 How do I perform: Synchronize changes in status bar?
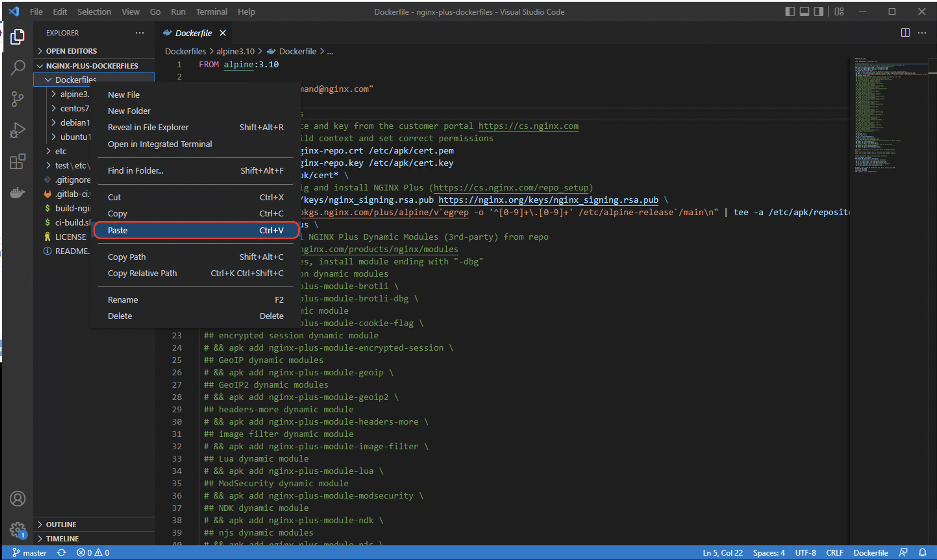[62, 553]
